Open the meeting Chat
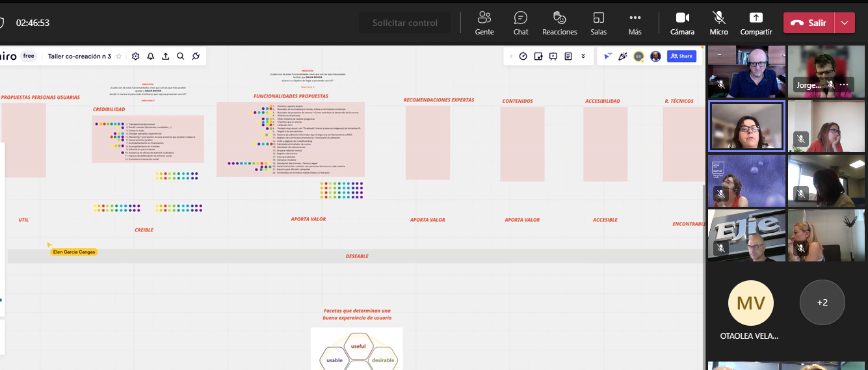 pyautogui.click(x=520, y=23)
